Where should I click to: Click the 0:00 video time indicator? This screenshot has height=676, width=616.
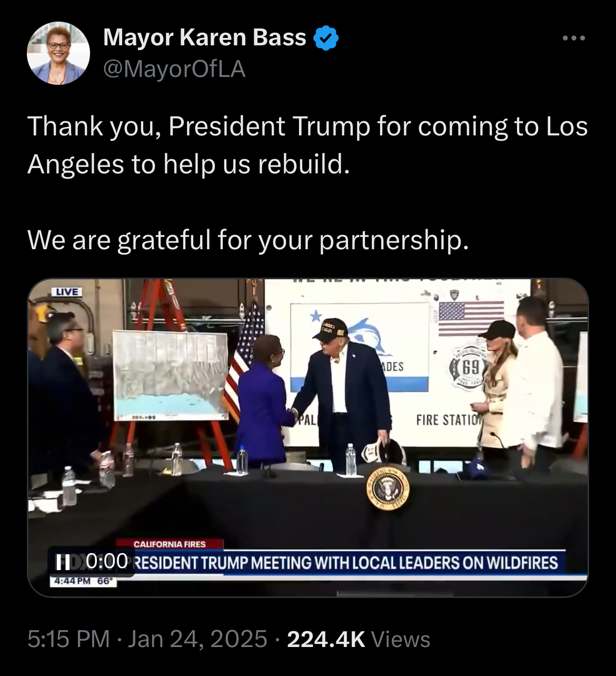(106, 561)
